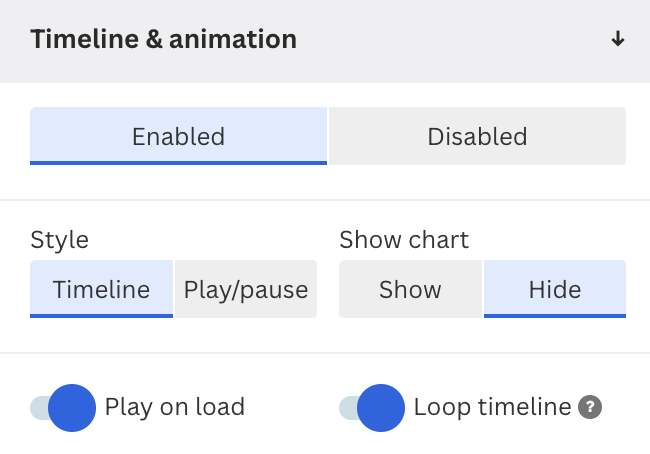The image size is (650, 454).
Task: Select Hide under Show chart
Action: point(555,289)
